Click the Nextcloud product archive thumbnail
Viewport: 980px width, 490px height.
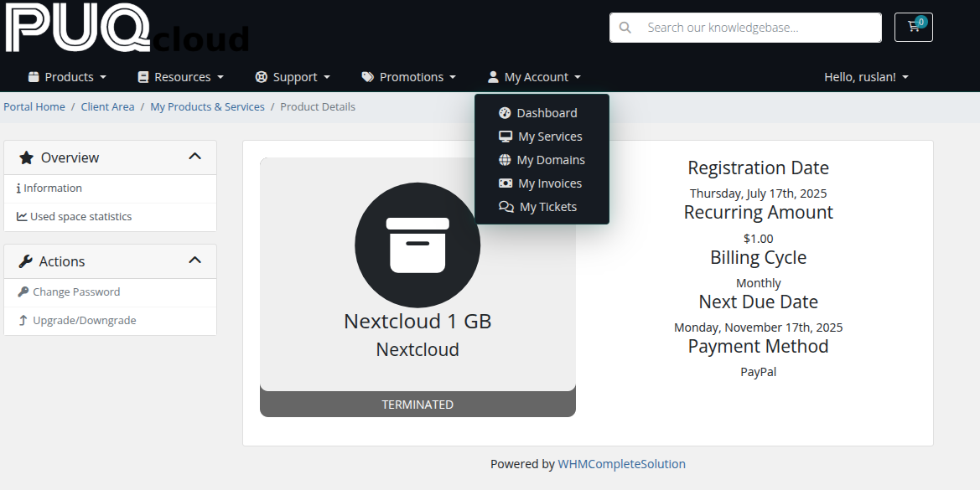pos(417,245)
